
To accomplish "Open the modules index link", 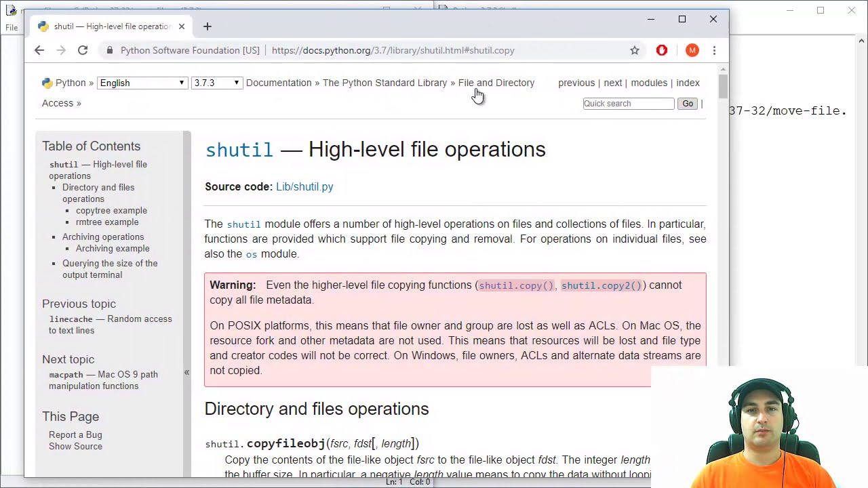I will 649,83.
